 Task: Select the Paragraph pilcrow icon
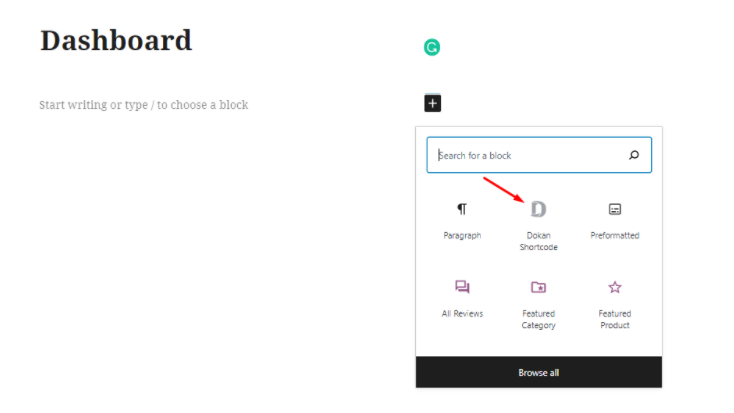tap(462, 209)
